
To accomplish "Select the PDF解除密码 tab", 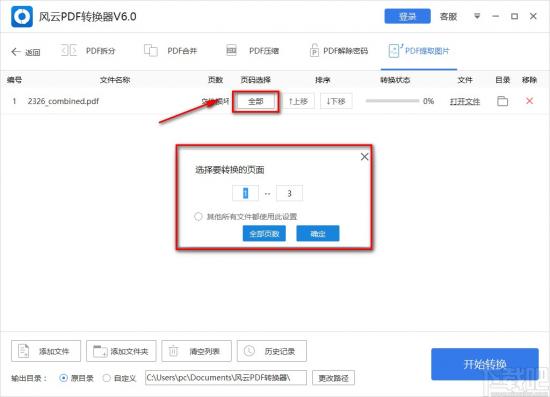I will click(x=339, y=51).
